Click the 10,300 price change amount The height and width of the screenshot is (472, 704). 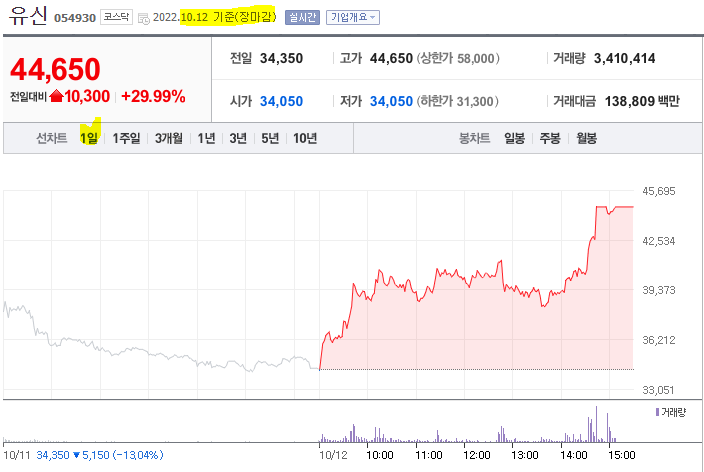pyautogui.click(x=87, y=96)
